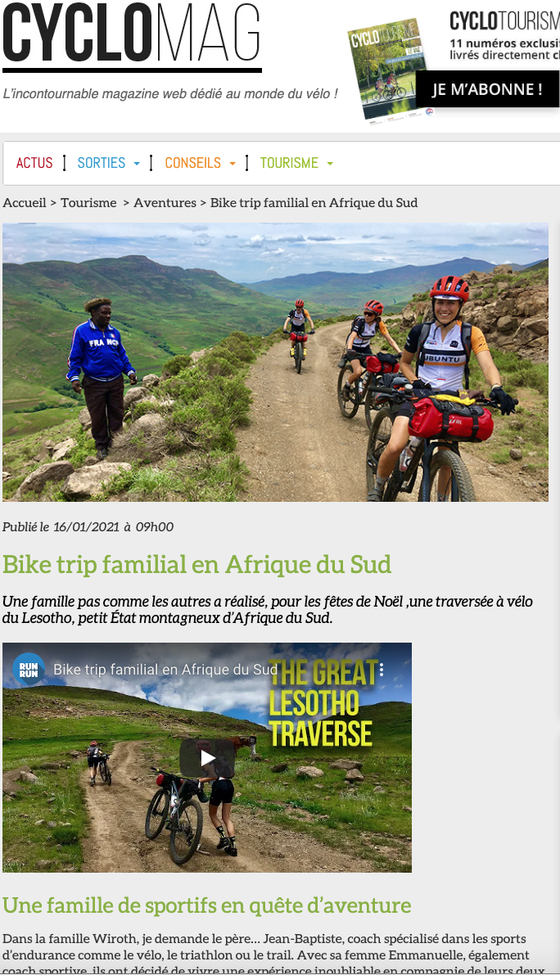This screenshot has width=560, height=975.
Task: Open Aventures breadcrumb link
Action: 165,203
